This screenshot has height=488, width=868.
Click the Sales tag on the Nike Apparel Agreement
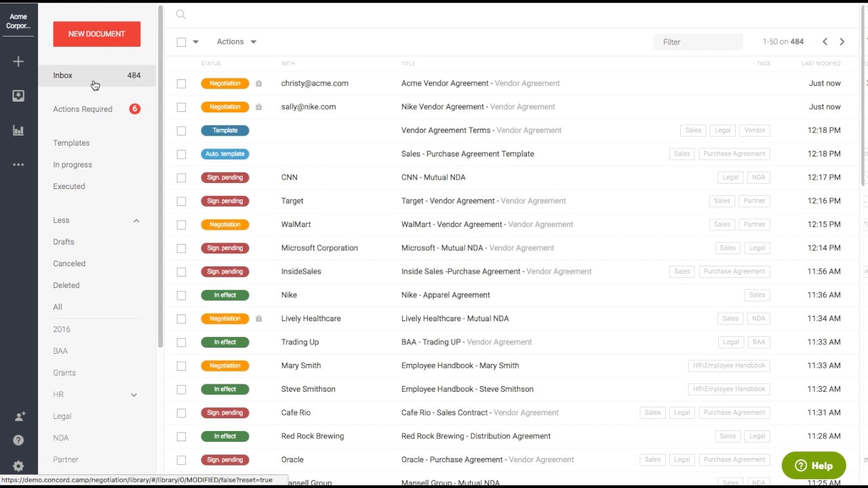pyautogui.click(x=757, y=295)
